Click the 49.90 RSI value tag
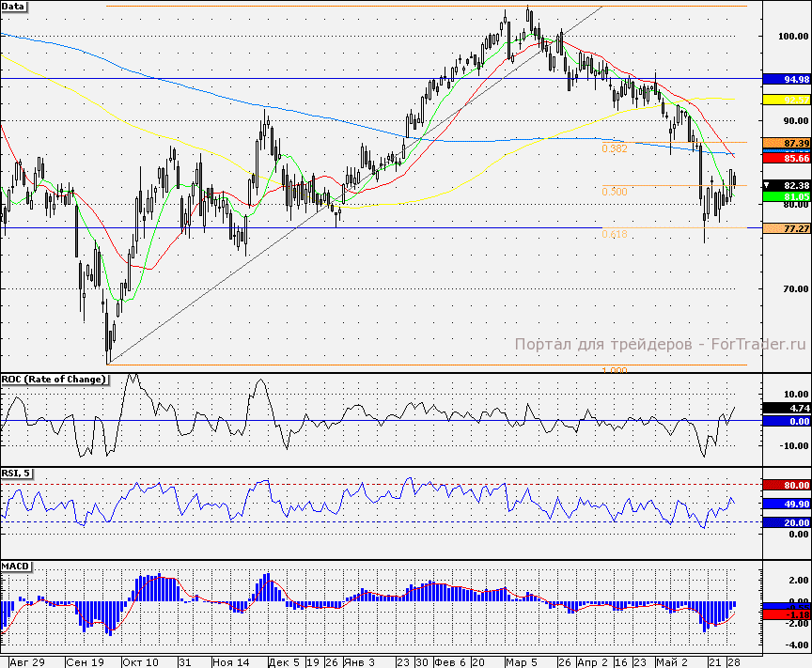 786,505
